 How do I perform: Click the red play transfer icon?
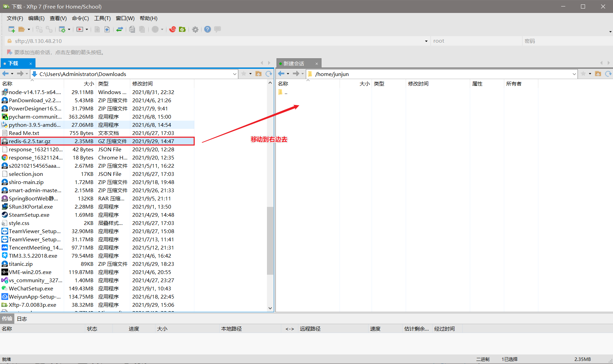[x=80, y=29]
